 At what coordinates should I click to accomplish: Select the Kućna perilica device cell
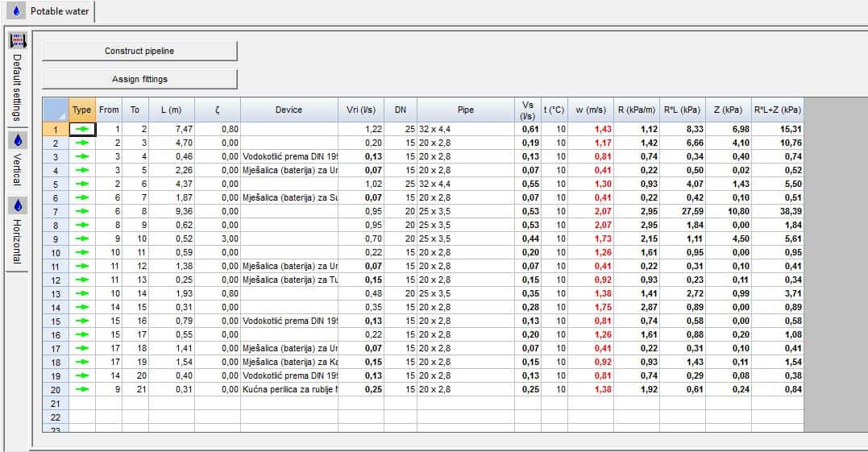tap(289, 390)
